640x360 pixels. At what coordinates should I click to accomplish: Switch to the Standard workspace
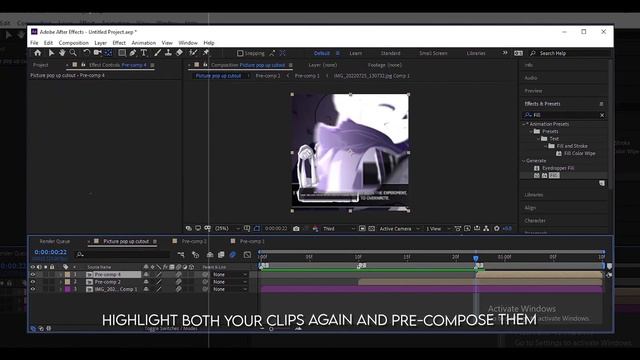391,53
